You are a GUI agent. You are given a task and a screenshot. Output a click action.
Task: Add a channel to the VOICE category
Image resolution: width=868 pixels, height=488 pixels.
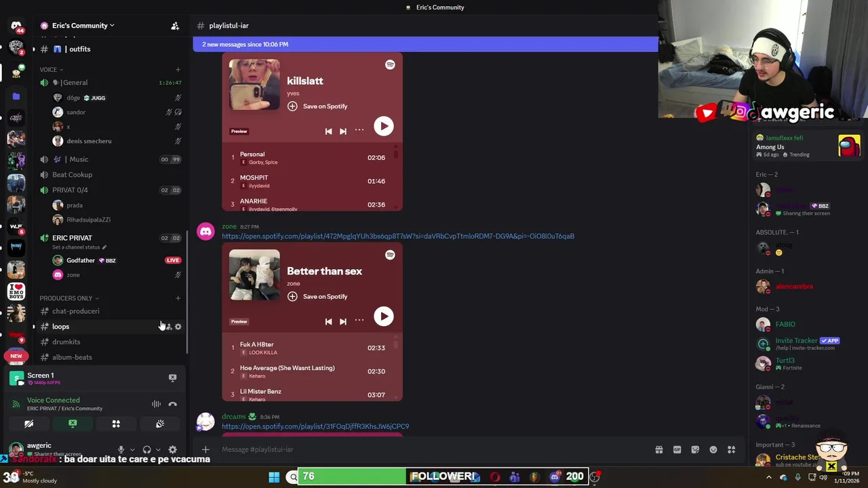pos(178,69)
